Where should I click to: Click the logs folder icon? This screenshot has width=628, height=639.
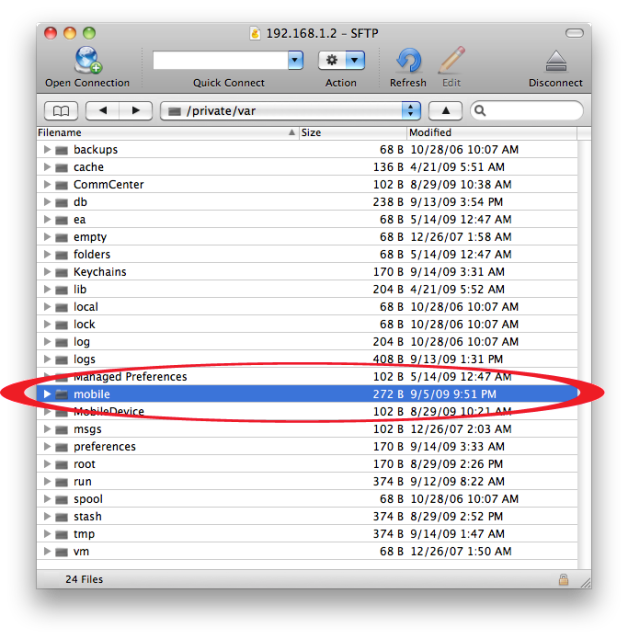[62, 360]
